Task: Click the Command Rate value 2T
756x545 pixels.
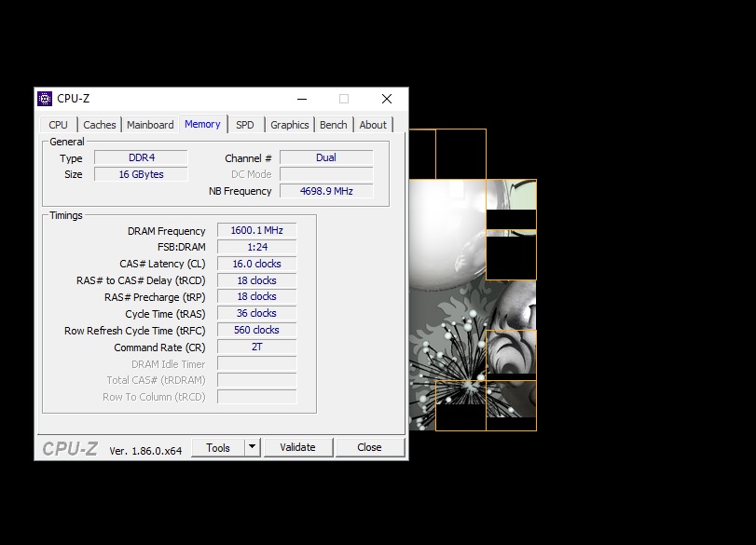Action: 257,347
